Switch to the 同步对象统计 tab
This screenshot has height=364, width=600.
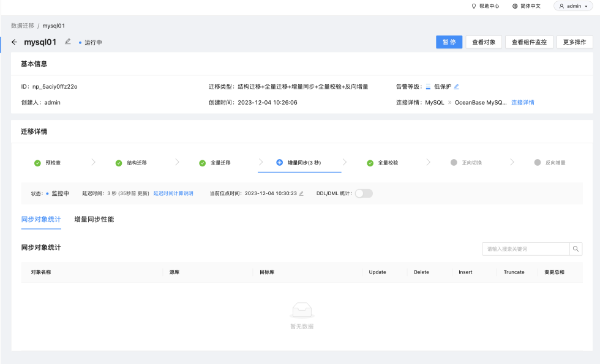[41, 220]
